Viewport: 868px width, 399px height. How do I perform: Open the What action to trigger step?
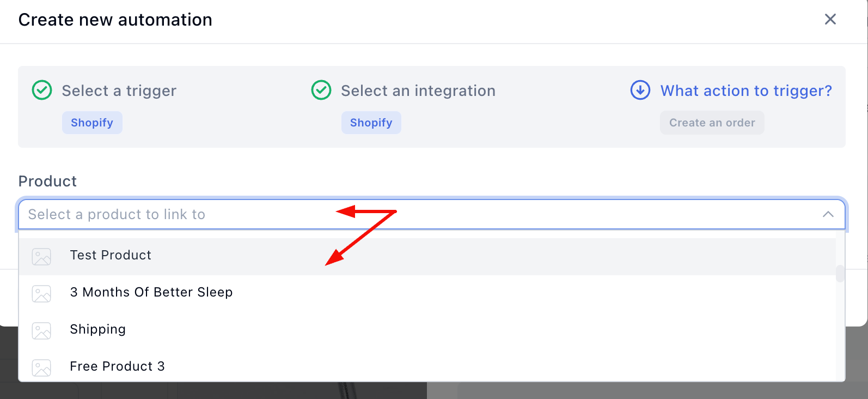(x=746, y=90)
